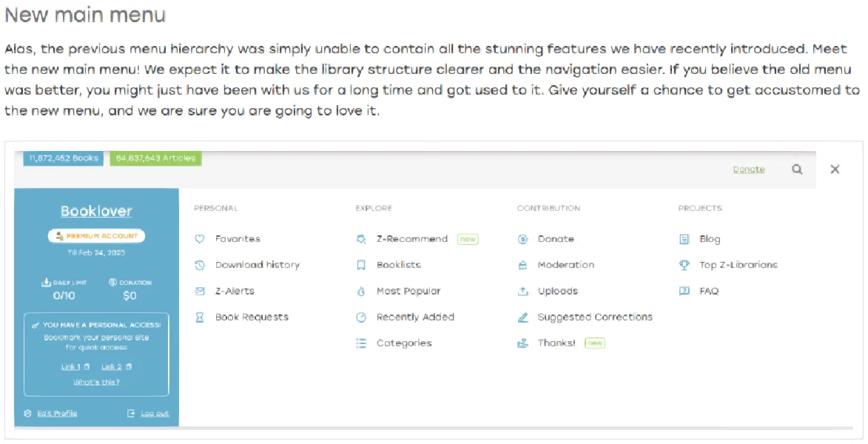Select Suggested Corrections menu entry

coord(595,317)
